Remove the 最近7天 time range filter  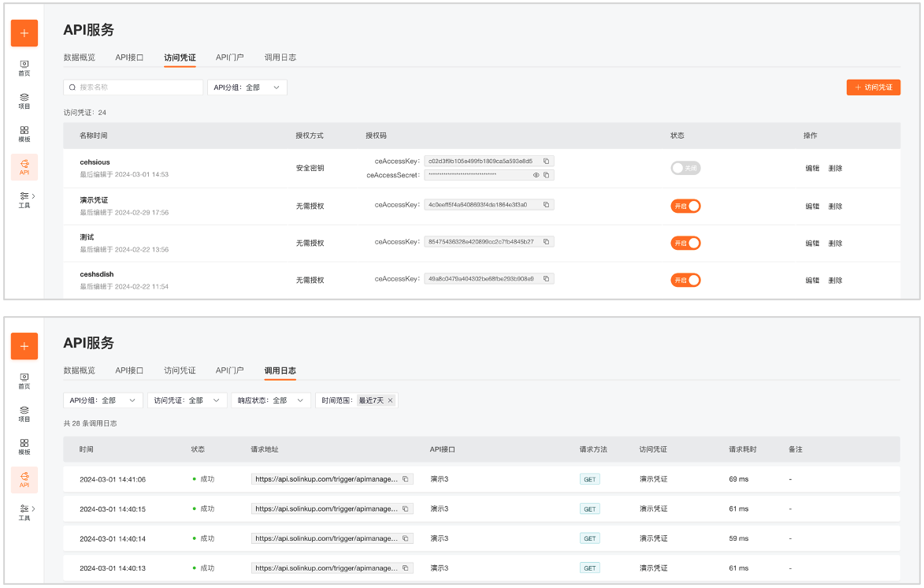point(390,400)
